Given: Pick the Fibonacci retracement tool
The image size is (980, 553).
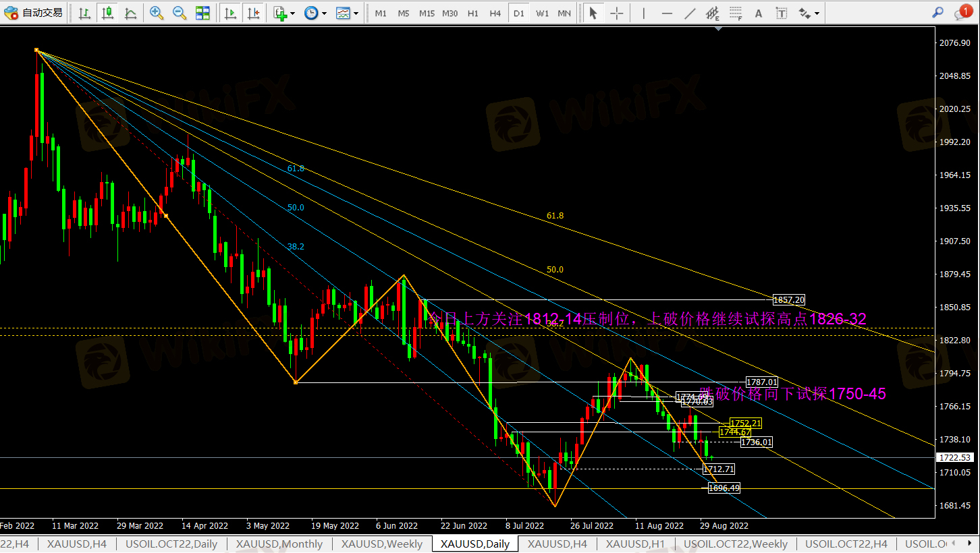Looking at the screenshot, I should click(735, 13).
